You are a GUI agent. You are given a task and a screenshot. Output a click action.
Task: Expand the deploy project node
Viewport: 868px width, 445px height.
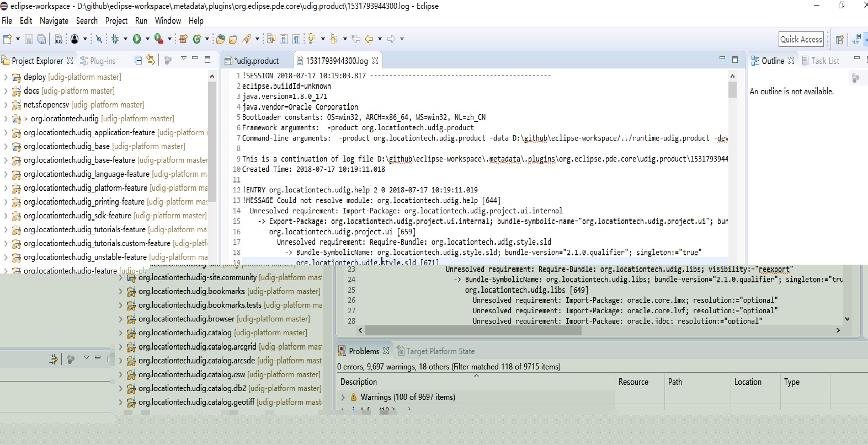(6, 77)
